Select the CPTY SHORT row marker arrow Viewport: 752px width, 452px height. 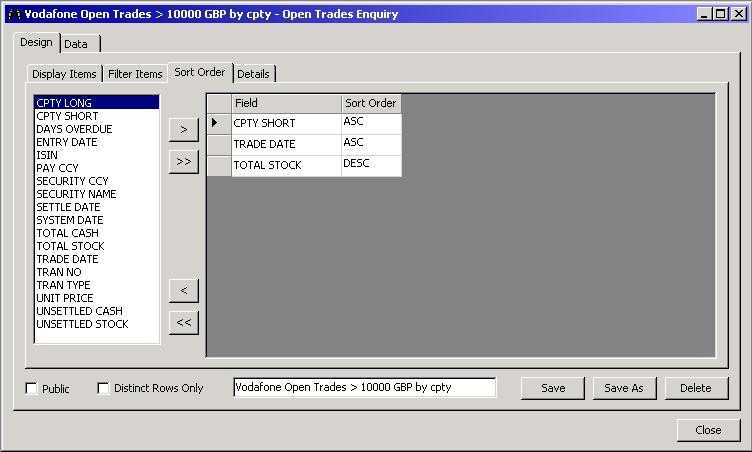pos(218,123)
